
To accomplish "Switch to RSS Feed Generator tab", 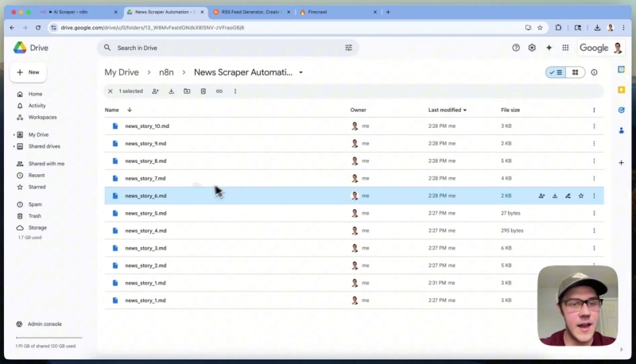I will click(x=251, y=12).
